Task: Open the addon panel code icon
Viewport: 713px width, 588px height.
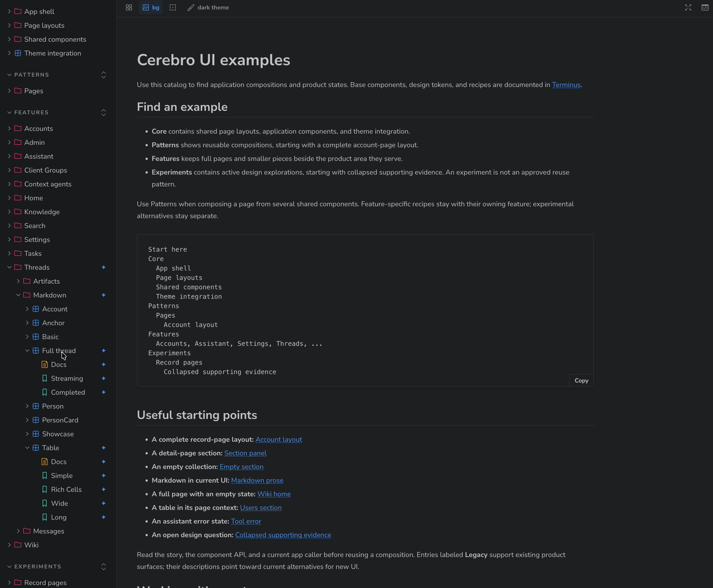Action: coord(705,7)
